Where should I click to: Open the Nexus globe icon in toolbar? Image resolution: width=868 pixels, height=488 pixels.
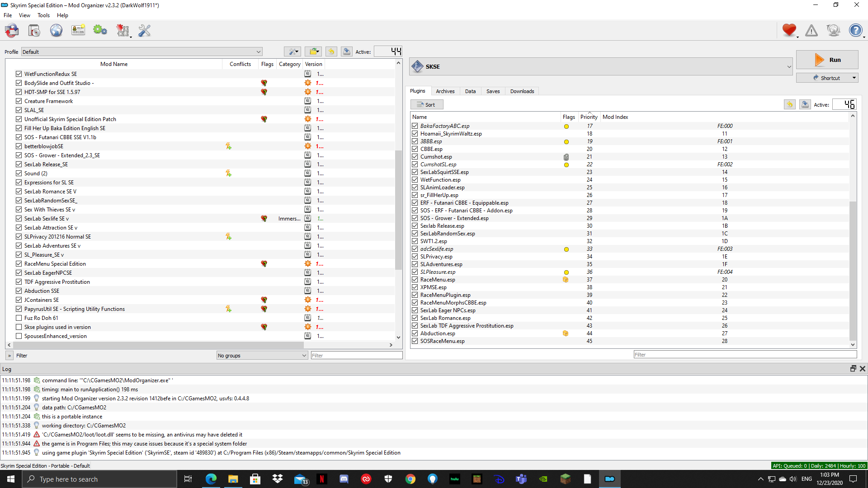56,31
